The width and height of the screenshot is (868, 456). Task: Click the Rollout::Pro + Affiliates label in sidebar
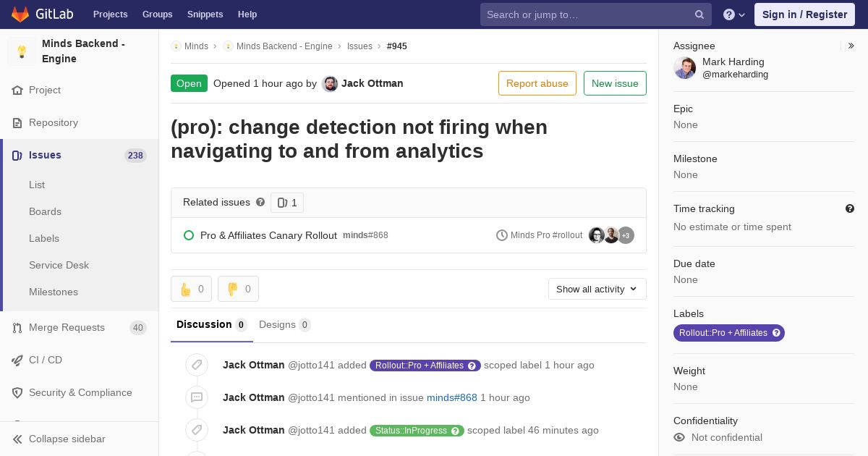729,333
